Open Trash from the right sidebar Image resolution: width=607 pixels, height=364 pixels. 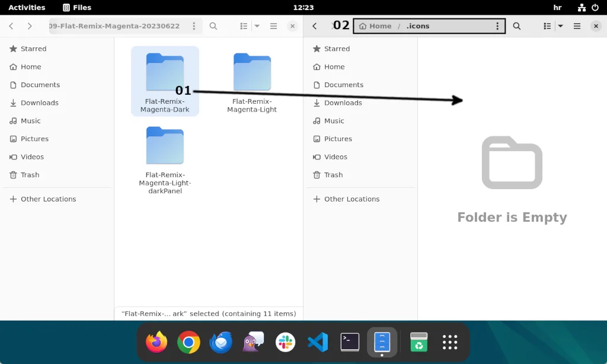click(333, 174)
